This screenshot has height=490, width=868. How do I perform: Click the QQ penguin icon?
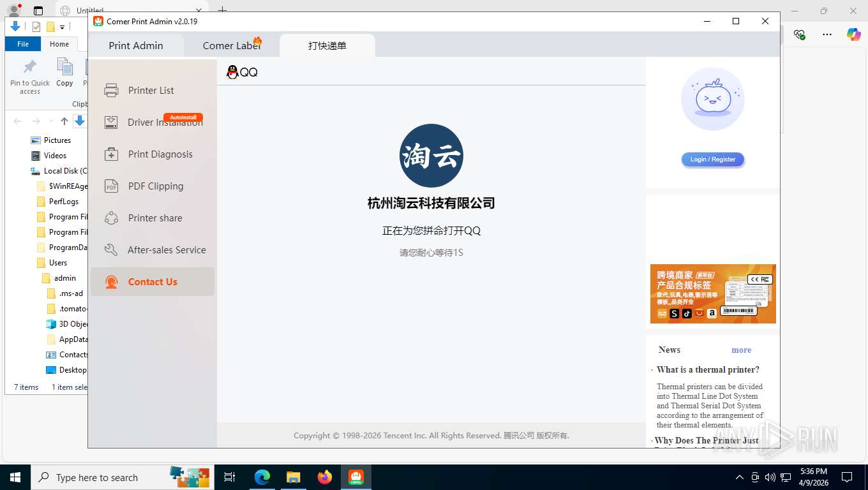[232, 72]
